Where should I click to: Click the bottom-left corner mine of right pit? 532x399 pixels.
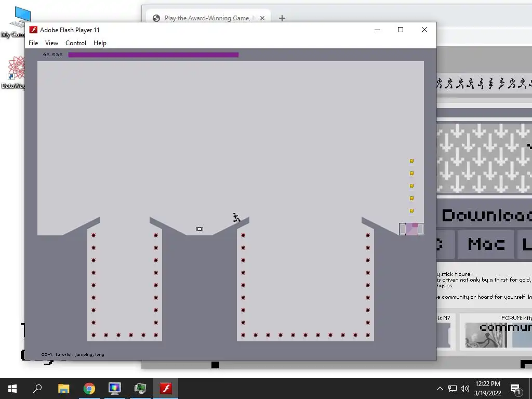point(243,335)
